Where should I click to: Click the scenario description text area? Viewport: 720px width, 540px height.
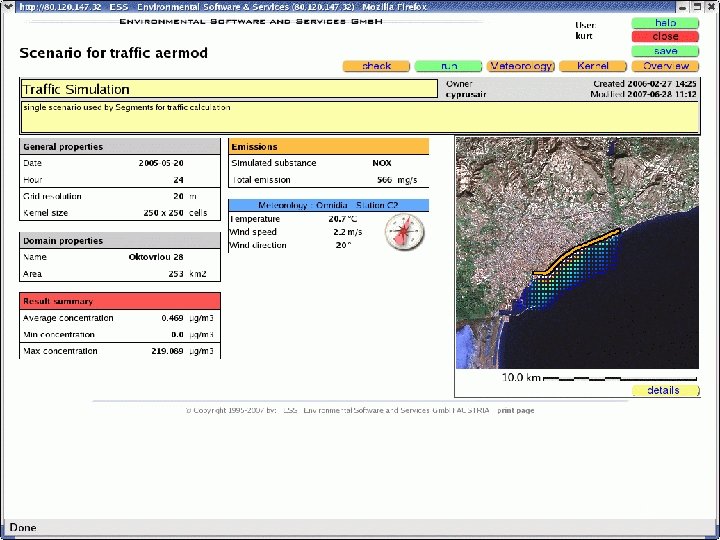(360, 118)
